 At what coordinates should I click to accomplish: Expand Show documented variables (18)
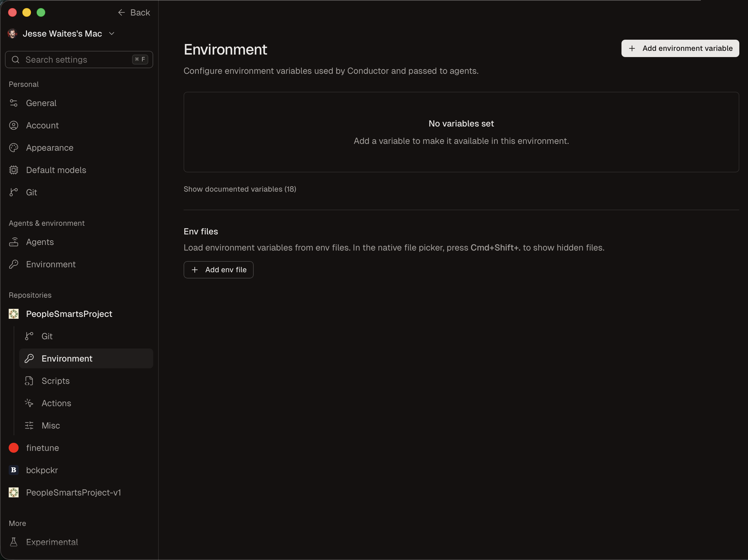(240, 189)
